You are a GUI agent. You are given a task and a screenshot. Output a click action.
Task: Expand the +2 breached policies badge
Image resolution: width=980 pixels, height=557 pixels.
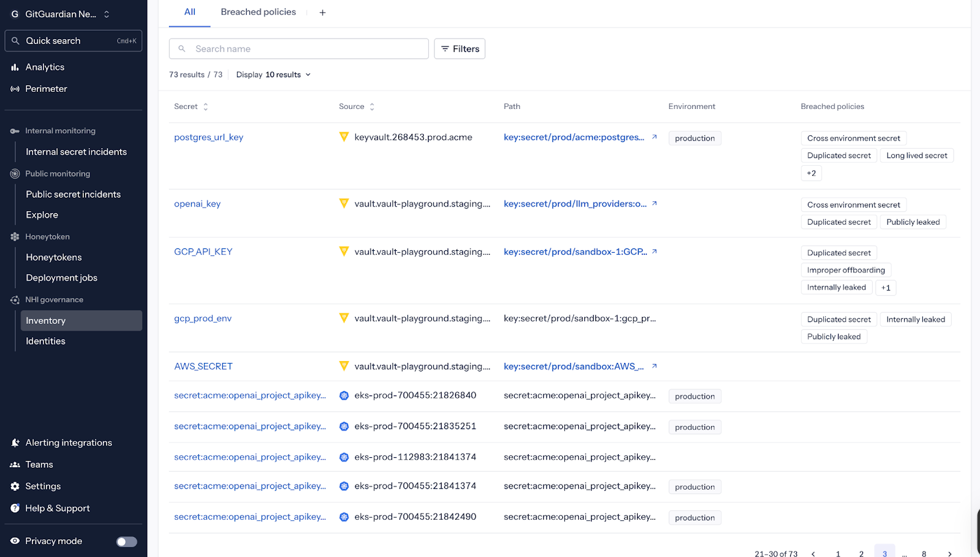coord(811,173)
